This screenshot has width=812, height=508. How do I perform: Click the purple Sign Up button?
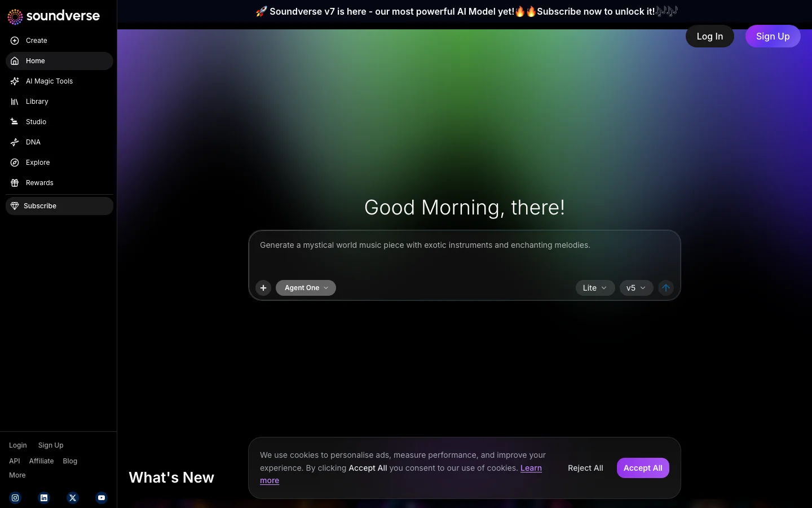(773, 36)
